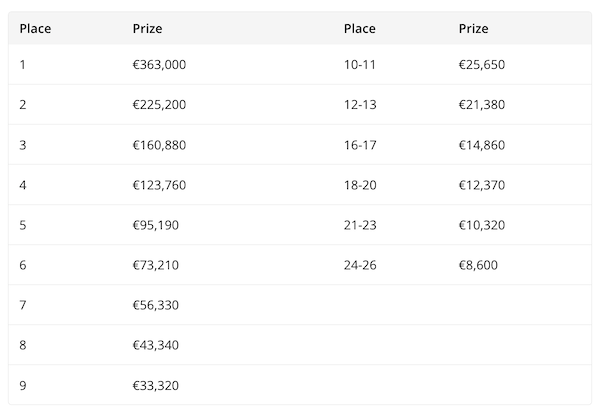Image resolution: width=600 pixels, height=420 pixels.
Task: Select the €10,320 prize value
Action: (482, 225)
